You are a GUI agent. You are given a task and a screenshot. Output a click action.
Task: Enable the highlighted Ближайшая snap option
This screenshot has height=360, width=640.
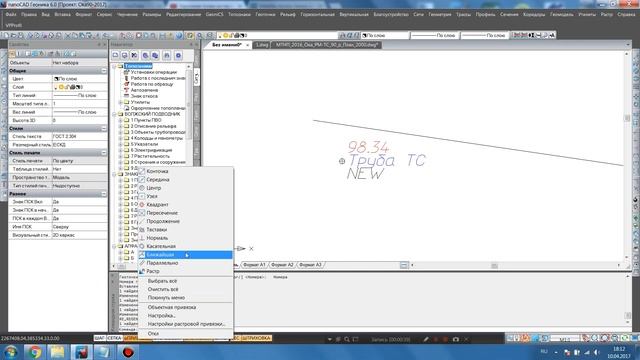pyautogui.click(x=186, y=255)
